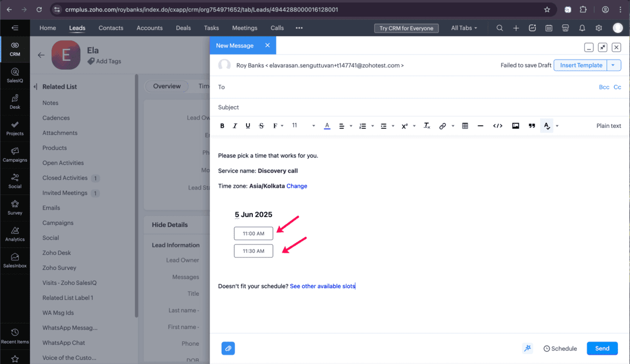Schedule the email for later
Screen dimensions: 630x364
[x=560, y=348]
